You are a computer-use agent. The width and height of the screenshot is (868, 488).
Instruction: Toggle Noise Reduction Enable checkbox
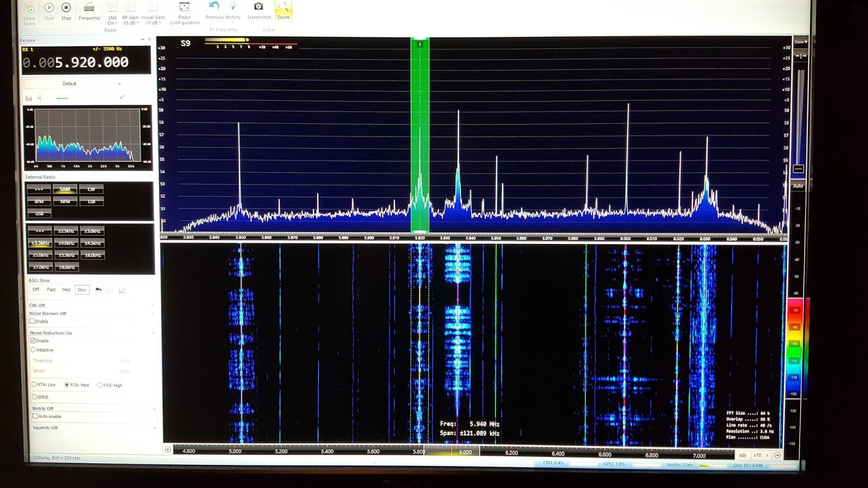33,341
